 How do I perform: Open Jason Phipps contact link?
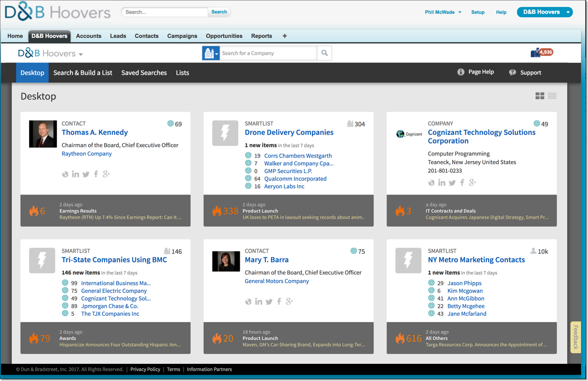(464, 283)
